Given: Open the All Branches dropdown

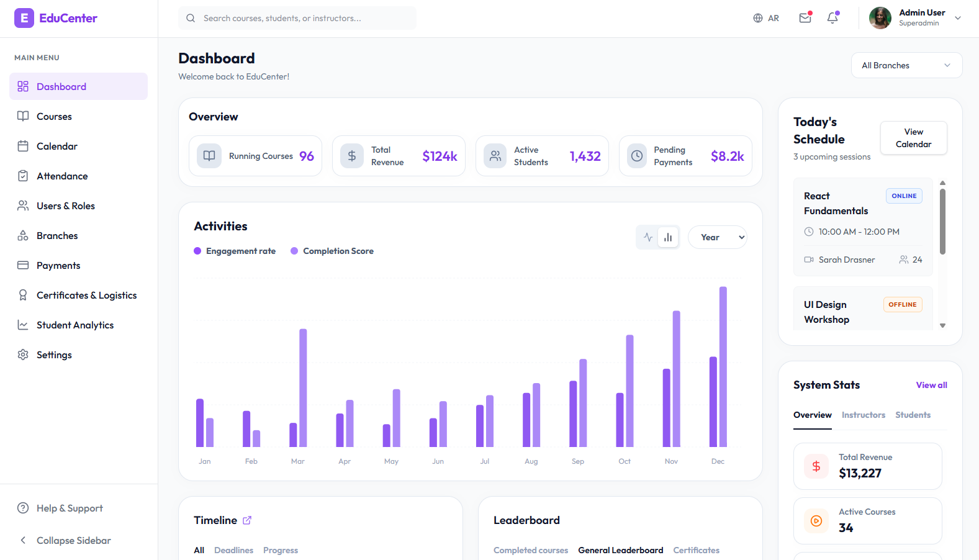Looking at the screenshot, I should point(907,65).
